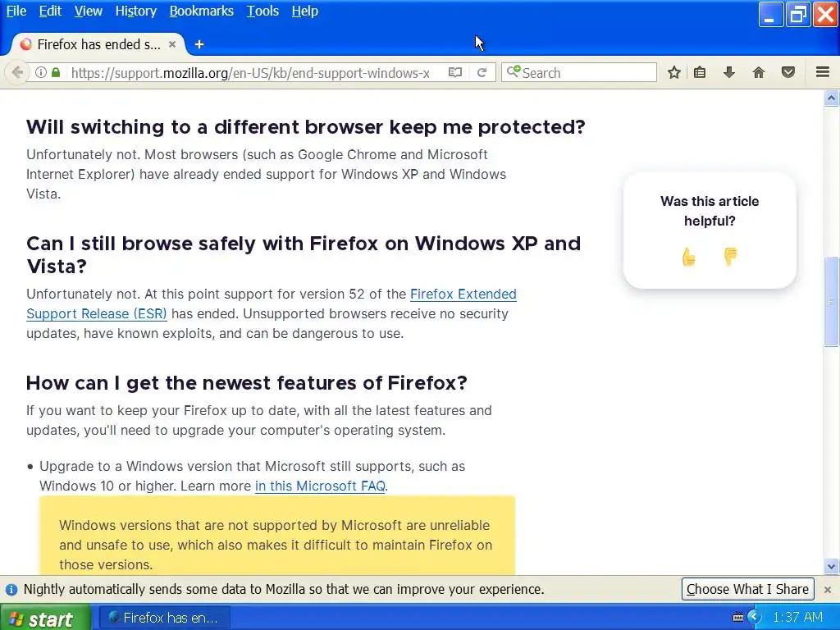Click heading 'Will switching to a different browser'
Screen dimensions: 840x630
306,127
